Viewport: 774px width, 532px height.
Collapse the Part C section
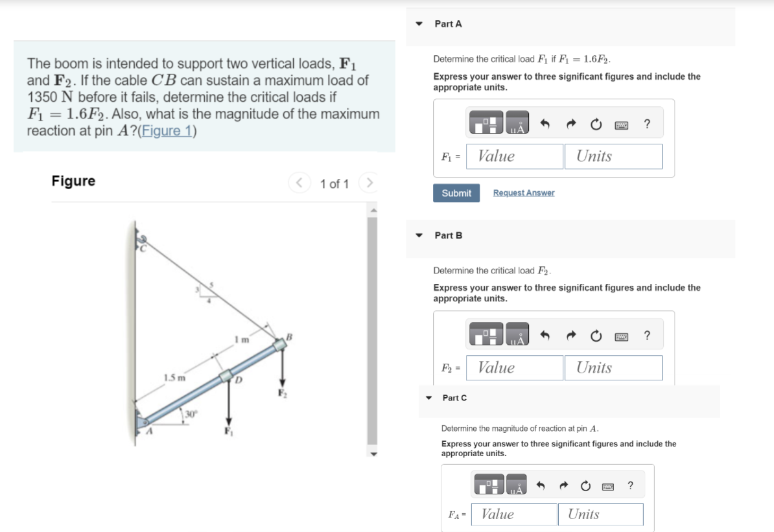(x=427, y=397)
